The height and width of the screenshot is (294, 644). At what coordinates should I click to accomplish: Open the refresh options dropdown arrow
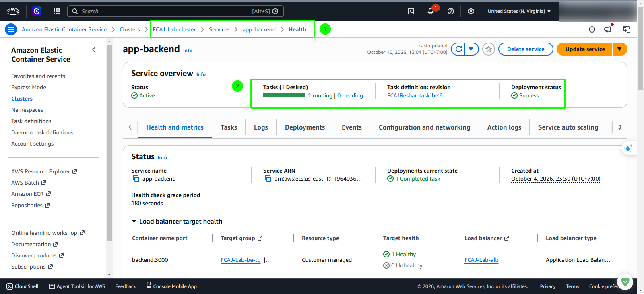471,49
